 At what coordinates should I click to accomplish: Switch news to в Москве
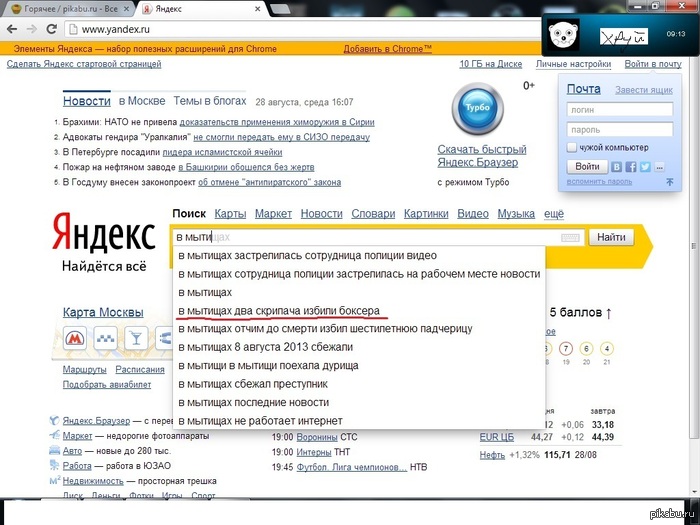(x=142, y=101)
